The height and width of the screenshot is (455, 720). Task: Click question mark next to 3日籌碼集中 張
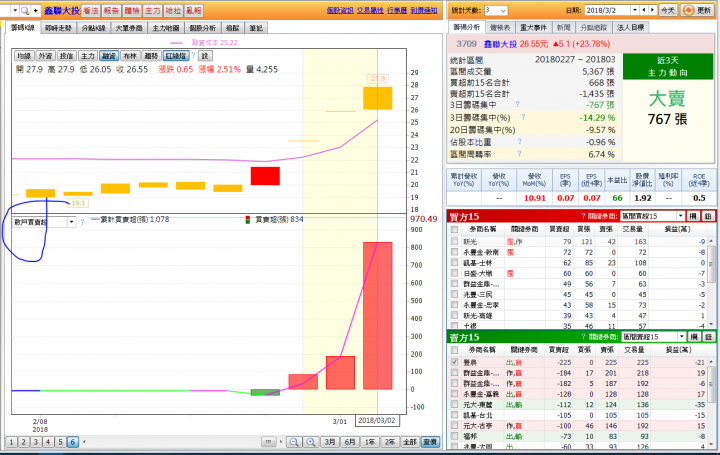(518, 104)
